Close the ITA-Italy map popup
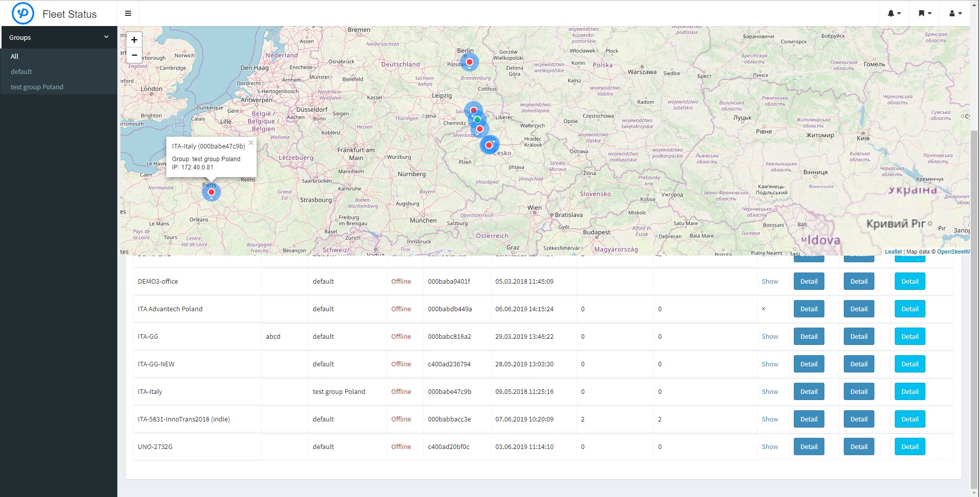 click(x=251, y=143)
